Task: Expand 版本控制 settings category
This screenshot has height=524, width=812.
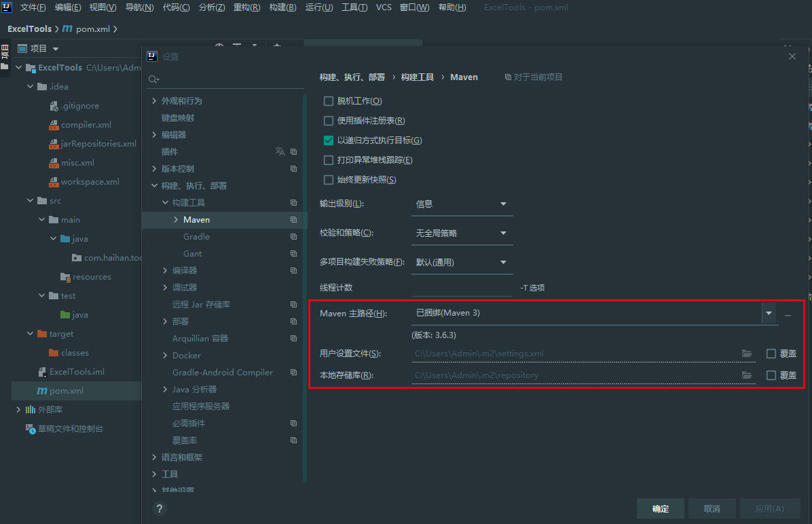Action: pos(154,169)
